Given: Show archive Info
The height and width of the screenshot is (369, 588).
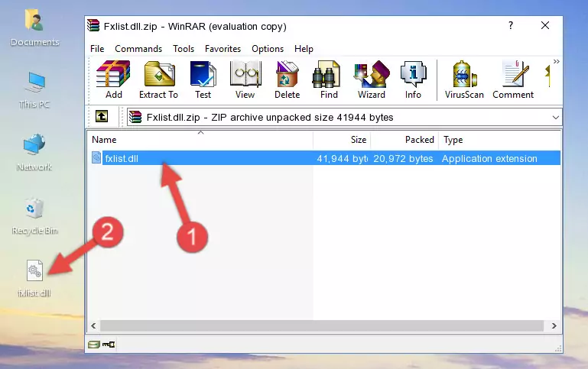Looking at the screenshot, I should coord(413,79).
